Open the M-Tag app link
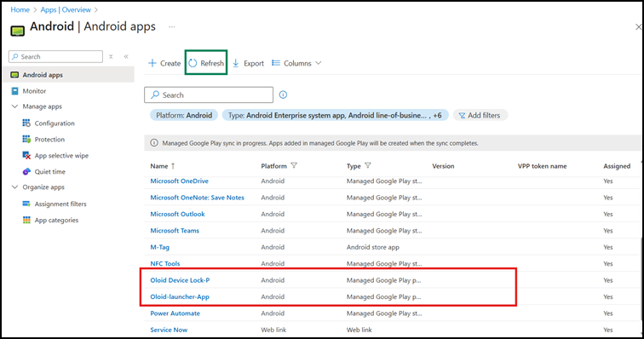The width and height of the screenshot is (644, 339). [160, 247]
